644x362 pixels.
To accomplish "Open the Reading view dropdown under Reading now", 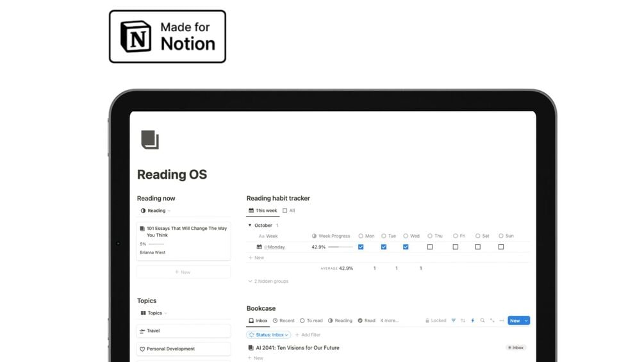I will point(155,211).
